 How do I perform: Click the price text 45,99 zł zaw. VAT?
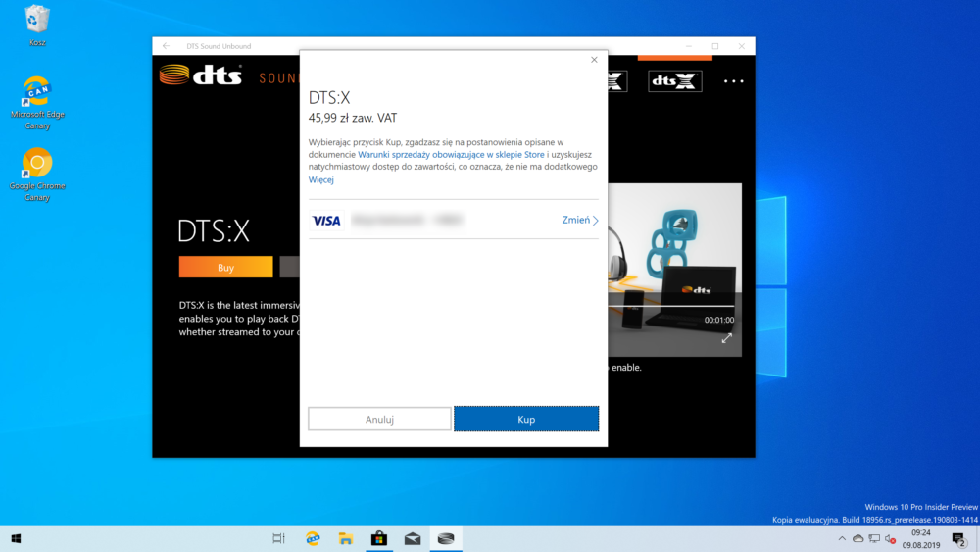click(x=353, y=118)
